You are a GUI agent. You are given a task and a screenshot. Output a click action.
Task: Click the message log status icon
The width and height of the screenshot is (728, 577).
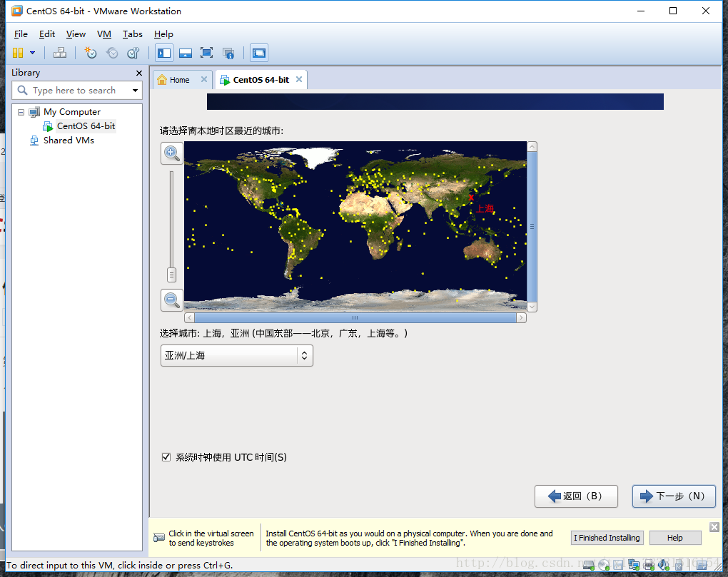pyautogui.click(x=702, y=564)
